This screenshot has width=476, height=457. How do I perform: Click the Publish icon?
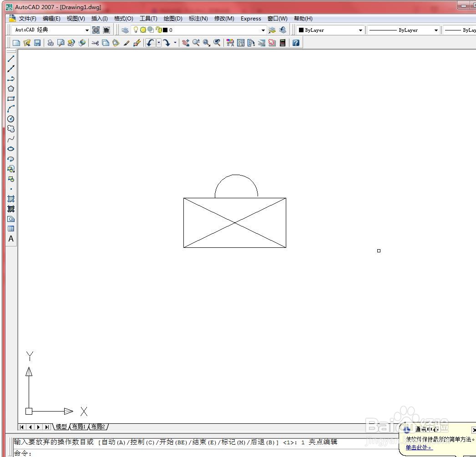point(71,43)
